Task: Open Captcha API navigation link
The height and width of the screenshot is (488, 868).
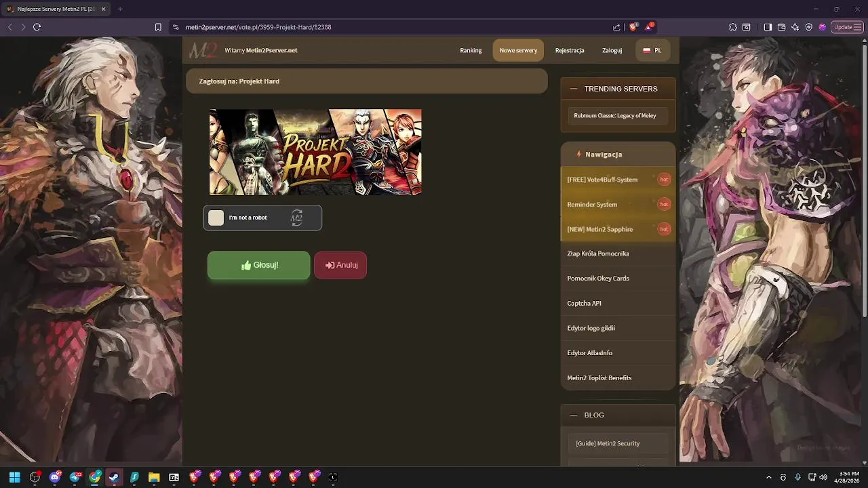Action: [584, 304]
